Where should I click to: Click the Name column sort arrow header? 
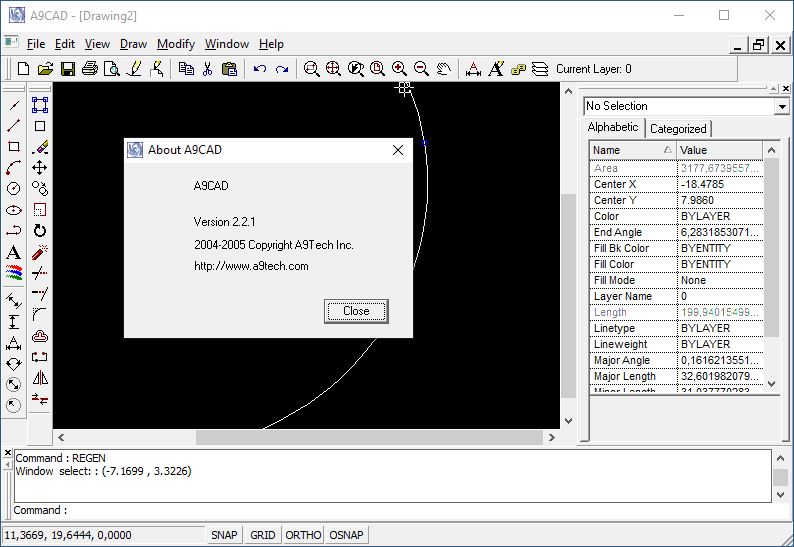[667, 150]
